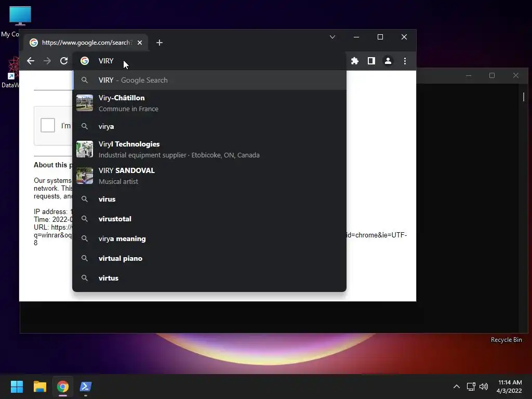Select the 'virya' suggestion
Viewport: 532px width, 399px height.
pyautogui.click(x=209, y=126)
